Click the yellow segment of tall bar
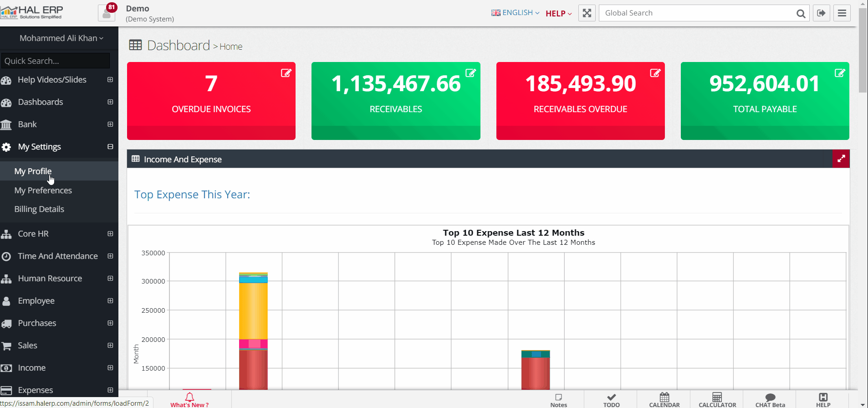Screen dimensions: 868x408 click(253, 311)
